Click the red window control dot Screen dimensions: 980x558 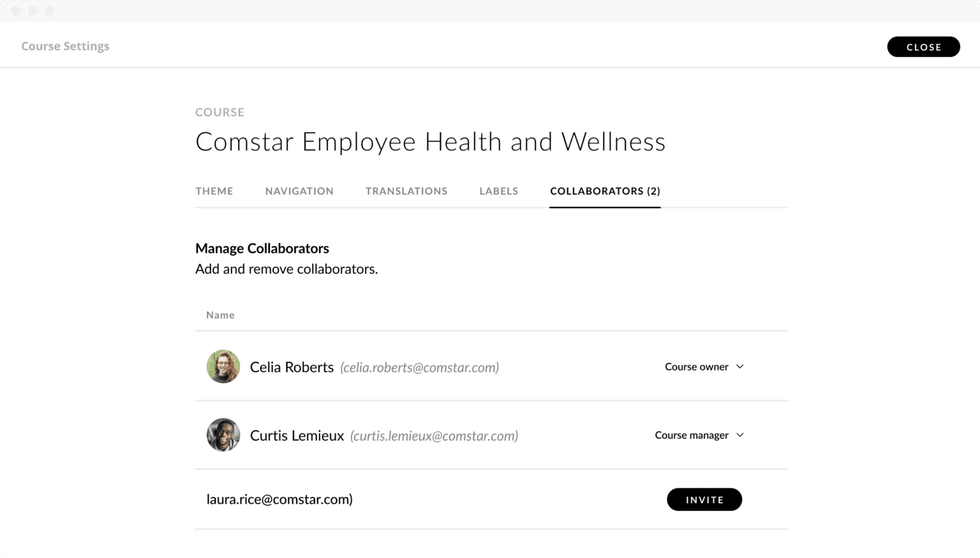pos(15,10)
